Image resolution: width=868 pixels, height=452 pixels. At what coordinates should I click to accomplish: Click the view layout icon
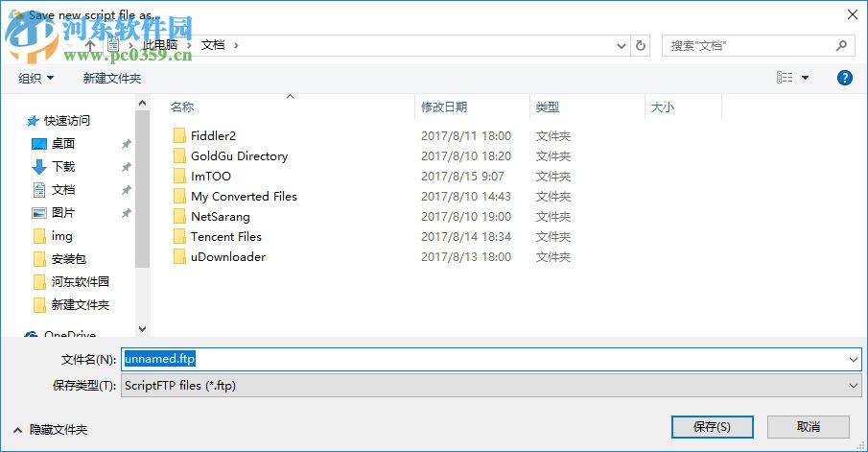tap(785, 78)
